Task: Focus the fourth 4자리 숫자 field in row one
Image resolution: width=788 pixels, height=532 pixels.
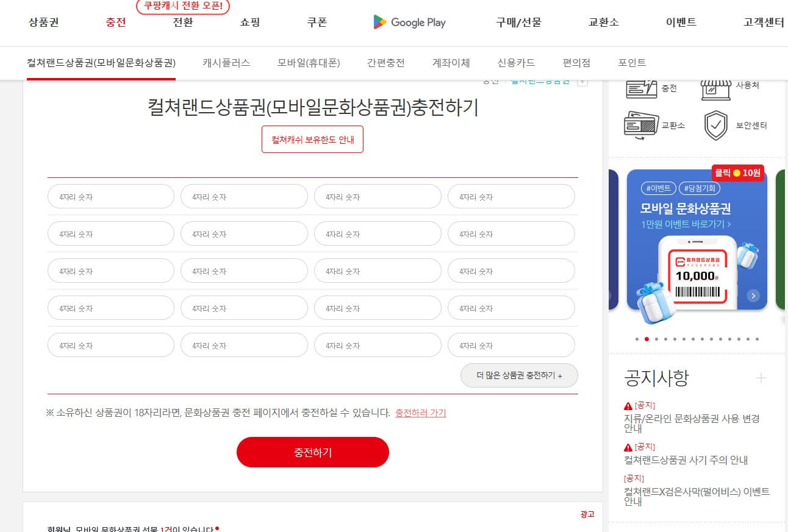Action: 511,197
